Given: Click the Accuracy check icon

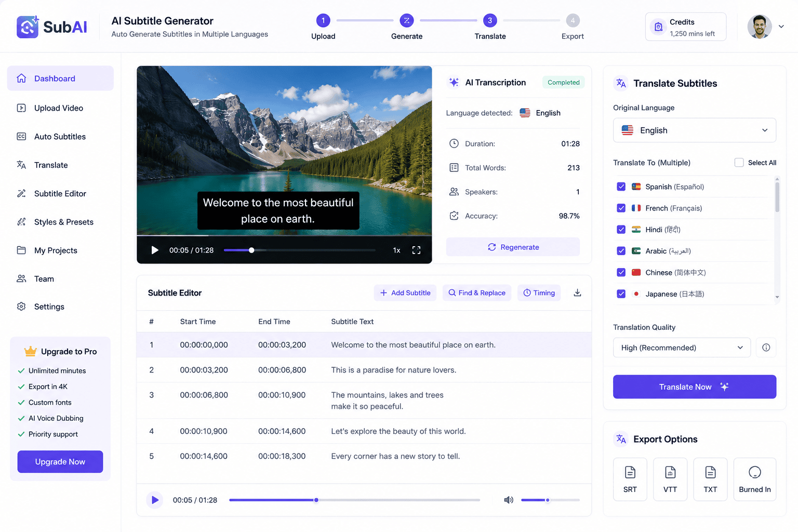Looking at the screenshot, I should [454, 216].
